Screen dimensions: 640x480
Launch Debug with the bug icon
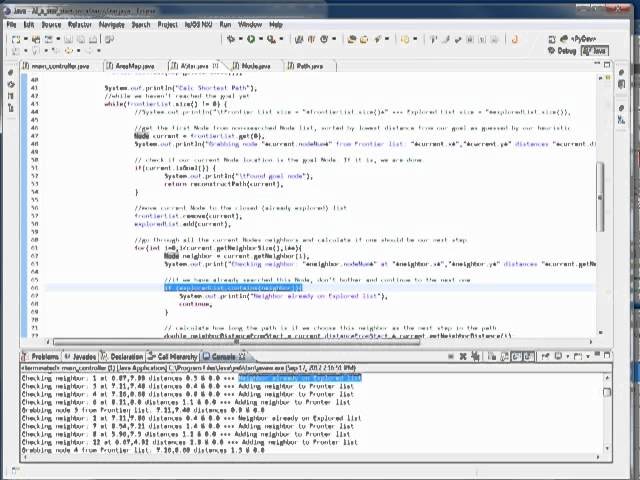click(231, 39)
